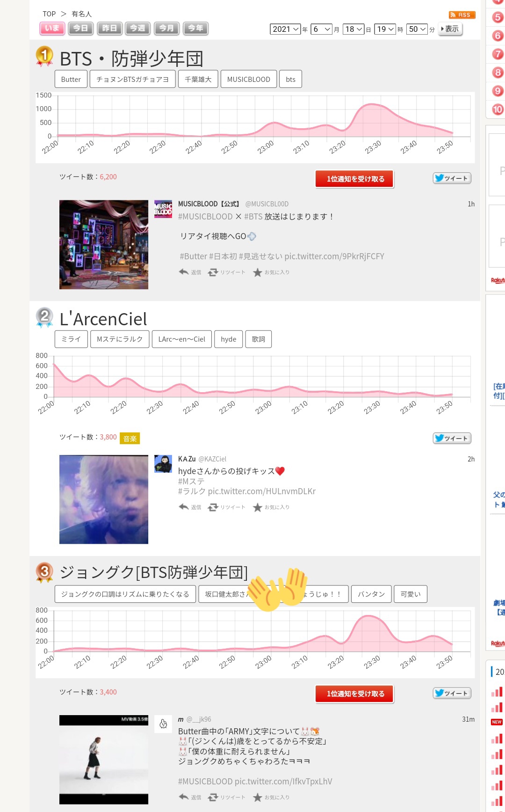Image resolution: width=505 pixels, height=812 pixels.
Task: Retweet the __jk96 tweet
Action: pyautogui.click(x=227, y=797)
